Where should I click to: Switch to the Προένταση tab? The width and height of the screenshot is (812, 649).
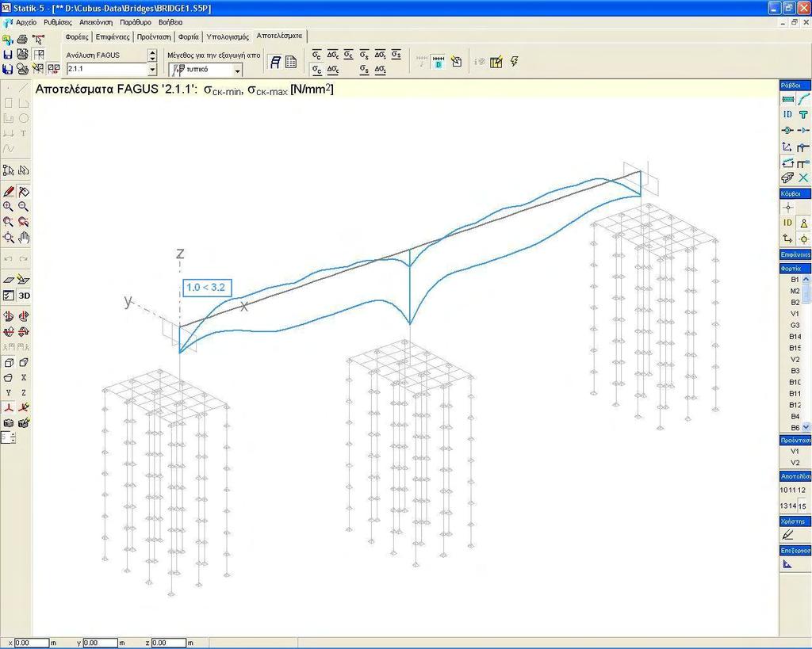coord(154,36)
